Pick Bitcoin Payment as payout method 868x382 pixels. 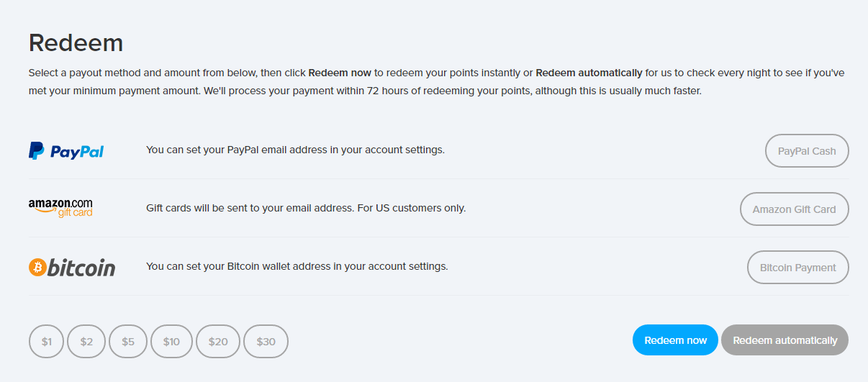[797, 268]
